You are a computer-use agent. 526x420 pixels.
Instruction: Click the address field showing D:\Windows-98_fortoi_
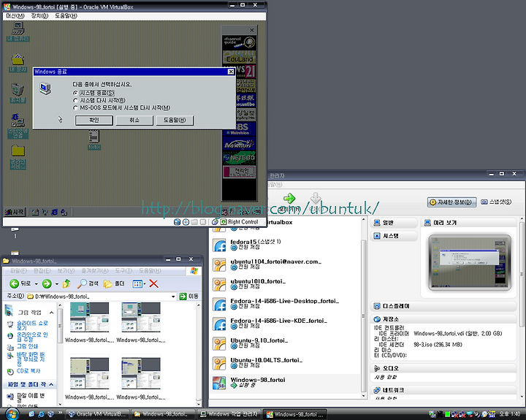click(x=101, y=297)
